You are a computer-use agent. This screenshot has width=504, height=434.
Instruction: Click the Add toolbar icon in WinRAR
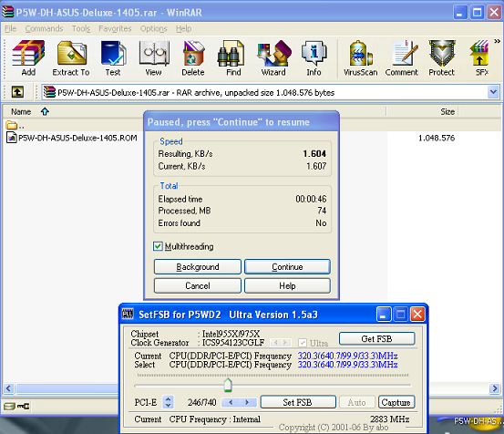coord(28,57)
